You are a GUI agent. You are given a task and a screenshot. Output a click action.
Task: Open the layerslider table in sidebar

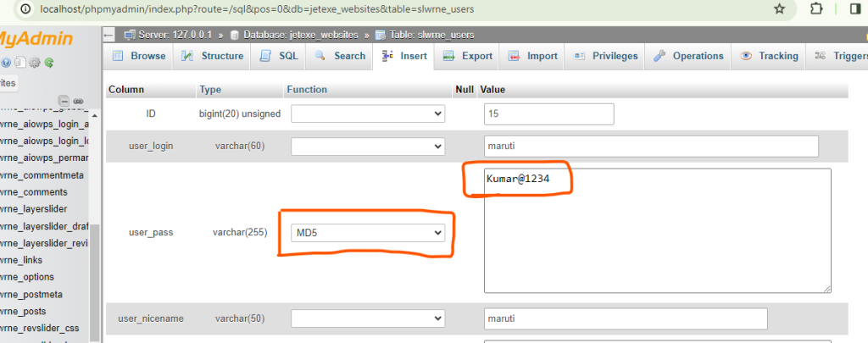pos(33,209)
